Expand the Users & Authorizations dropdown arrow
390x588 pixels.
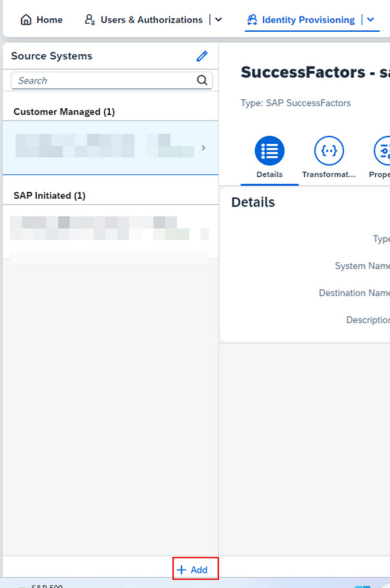219,20
